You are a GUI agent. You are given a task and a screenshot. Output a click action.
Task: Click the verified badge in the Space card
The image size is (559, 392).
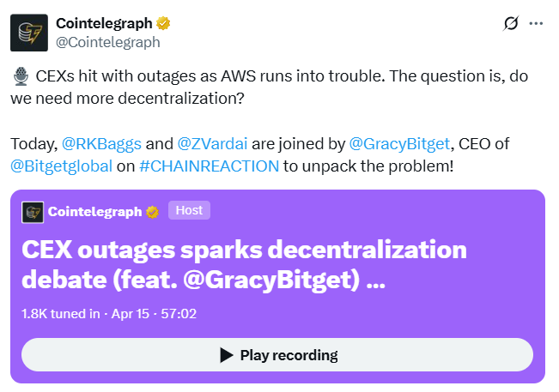tap(153, 212)
